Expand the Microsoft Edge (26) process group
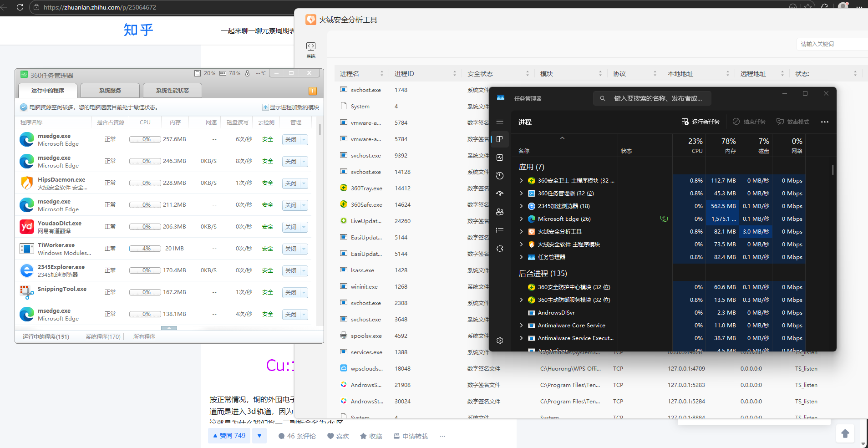The height and width of the screenshot is (448, 868). (521, 219)
